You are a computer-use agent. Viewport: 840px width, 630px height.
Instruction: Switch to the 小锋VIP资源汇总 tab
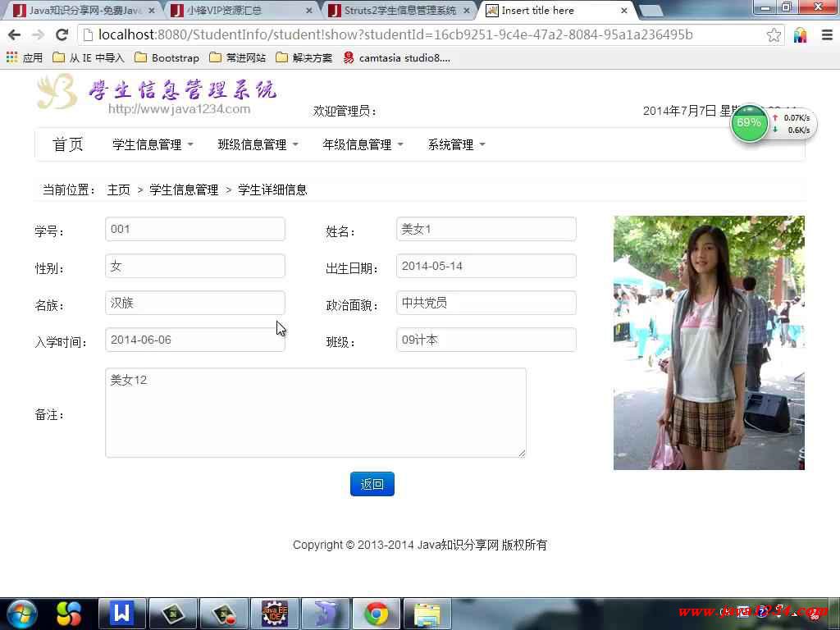tap(241, 10)
